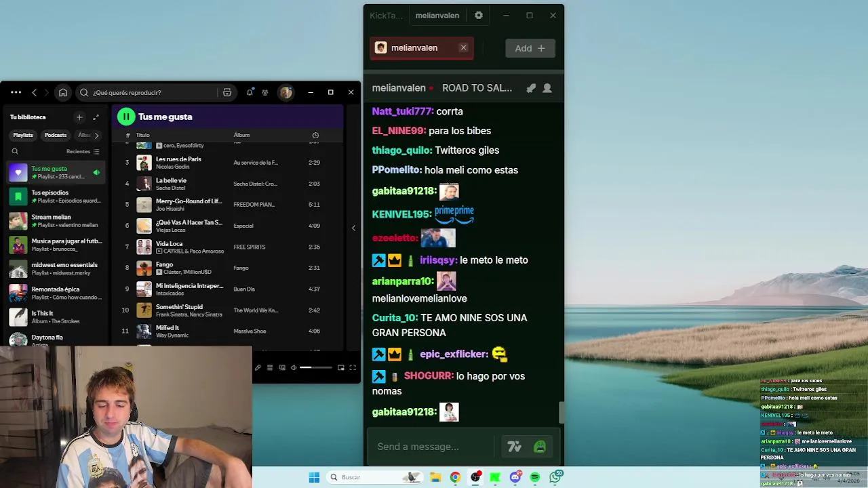Open Tus episodios in library

[57, 197]
